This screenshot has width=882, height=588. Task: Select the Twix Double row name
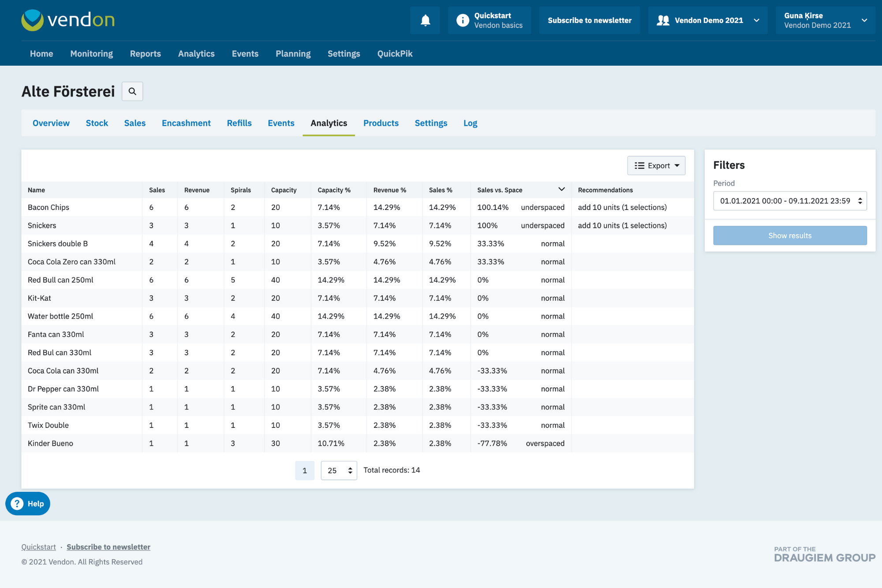(x=48, y=425)
